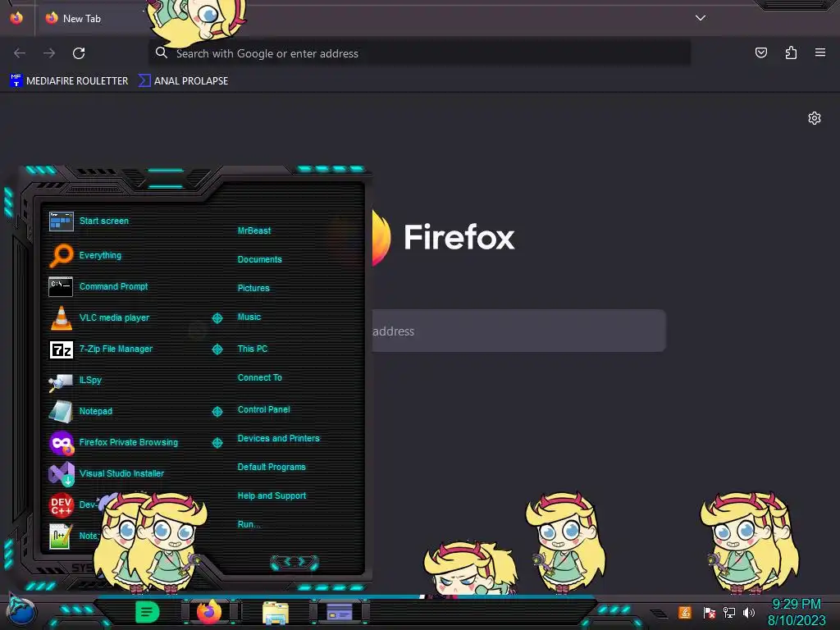
Task: Open the purple window app on taskbar
Action: click(339, 612)
